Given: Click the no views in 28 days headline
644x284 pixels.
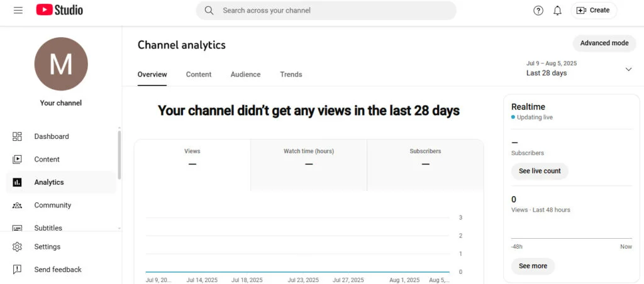Looking at the screenshot, I should (309, 111).
